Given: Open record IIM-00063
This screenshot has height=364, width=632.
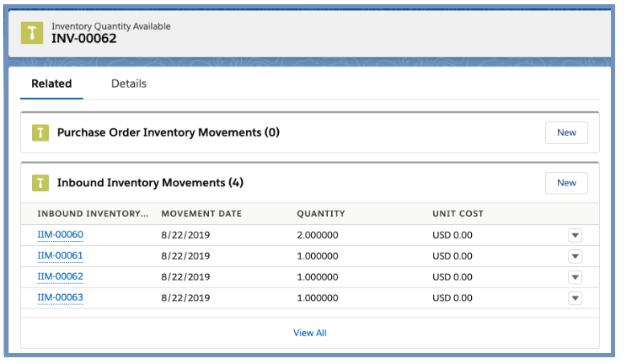Looking at the screenshot, I should pos(60,297).
